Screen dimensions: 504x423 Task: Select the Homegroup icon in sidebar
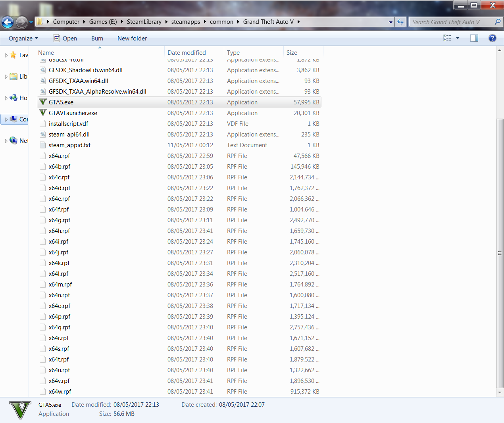click(x=13, y=98)
